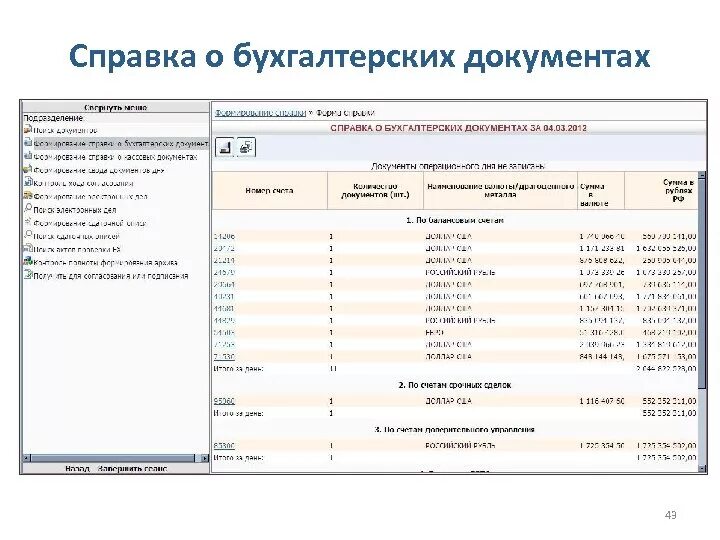Screen dimensions: 720x540
Task: Click the heading 2. По счетам срочных сделок
Action: click(455, 385)
